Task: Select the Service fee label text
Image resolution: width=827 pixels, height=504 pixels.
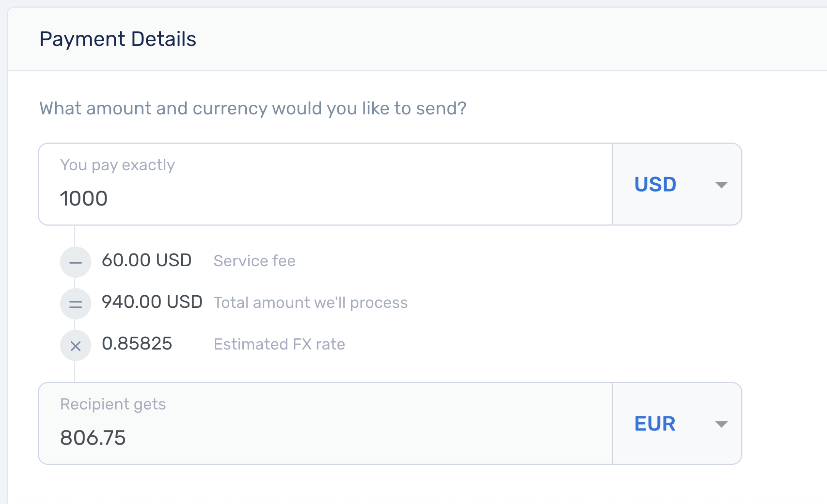Action: (x=254, y=261)
